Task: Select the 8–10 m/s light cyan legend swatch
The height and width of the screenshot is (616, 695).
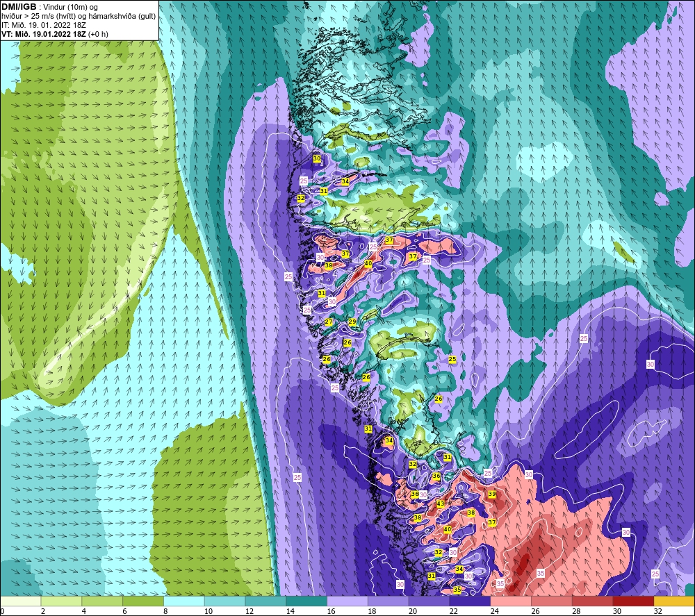Action: [184, 601]
